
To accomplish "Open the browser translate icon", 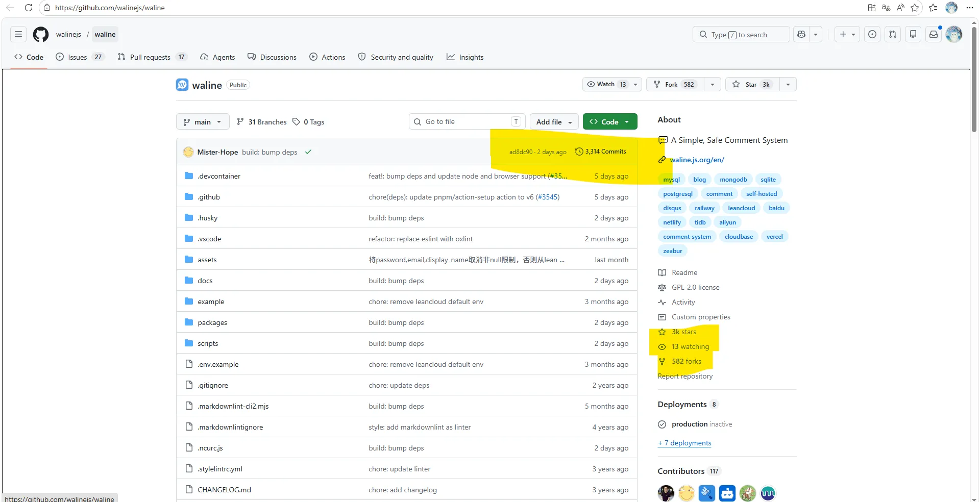I will point(886,8).
